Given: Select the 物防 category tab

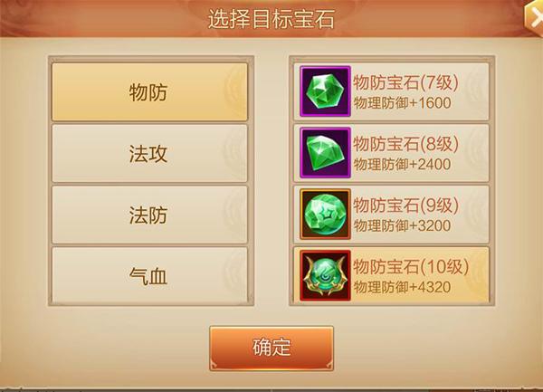Looking at the screenshot, I should pos(149,91).
